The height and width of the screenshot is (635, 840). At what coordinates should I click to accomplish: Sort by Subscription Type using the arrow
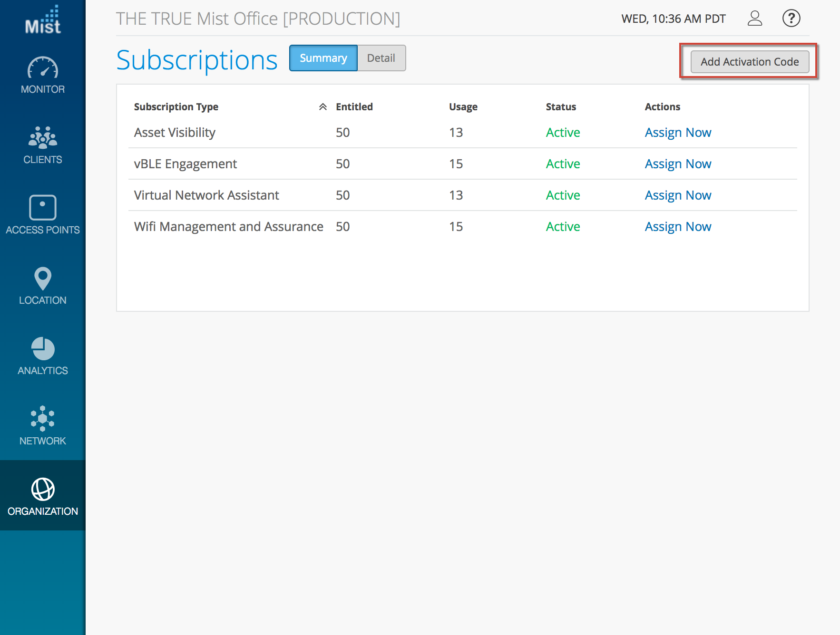(x=322, y=107)
